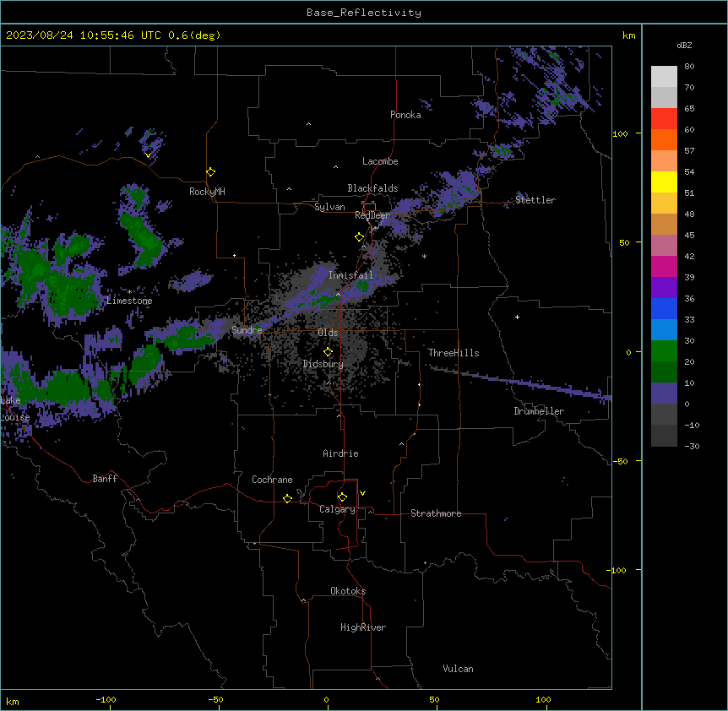Image resolution: width=728 pixels, height=711 pixels.
Task: Click the yellow diamond marker above Didsbury
Action: pos(328,352)
